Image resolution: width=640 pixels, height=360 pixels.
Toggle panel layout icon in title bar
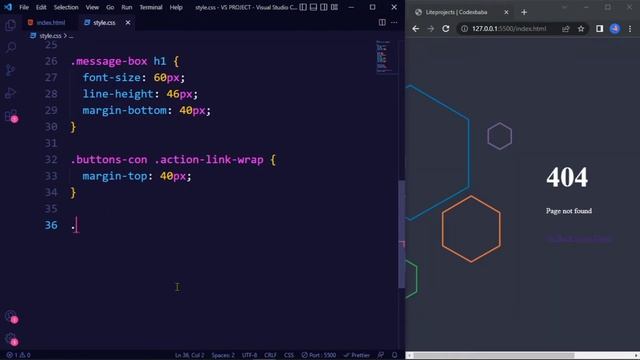pos(313,7)
